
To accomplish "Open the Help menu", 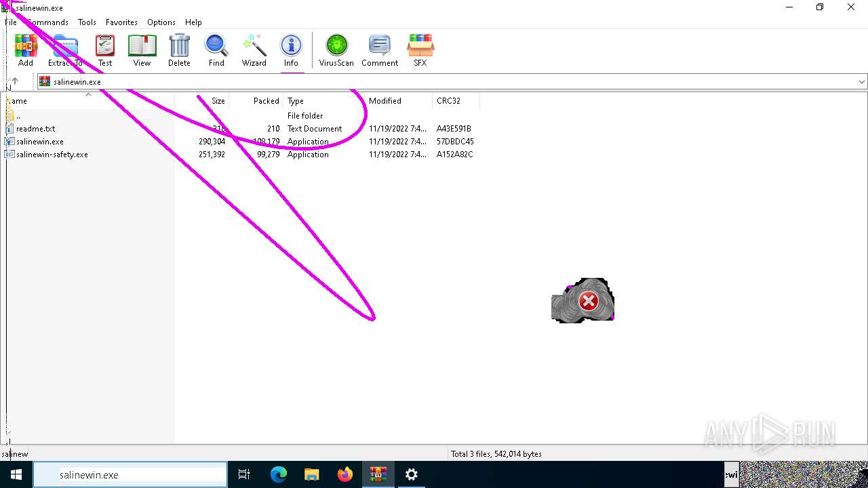I will tap(193, 22).
